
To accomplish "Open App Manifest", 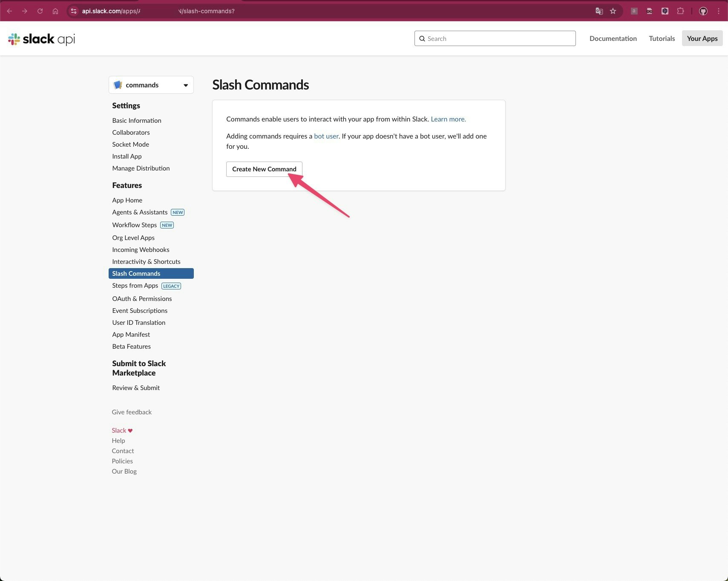I will point(131,335).
